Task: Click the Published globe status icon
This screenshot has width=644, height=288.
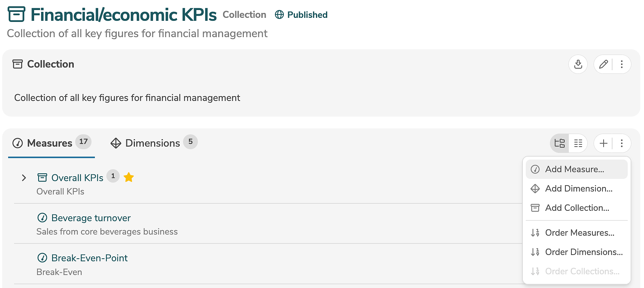Action: coord(279,15)
